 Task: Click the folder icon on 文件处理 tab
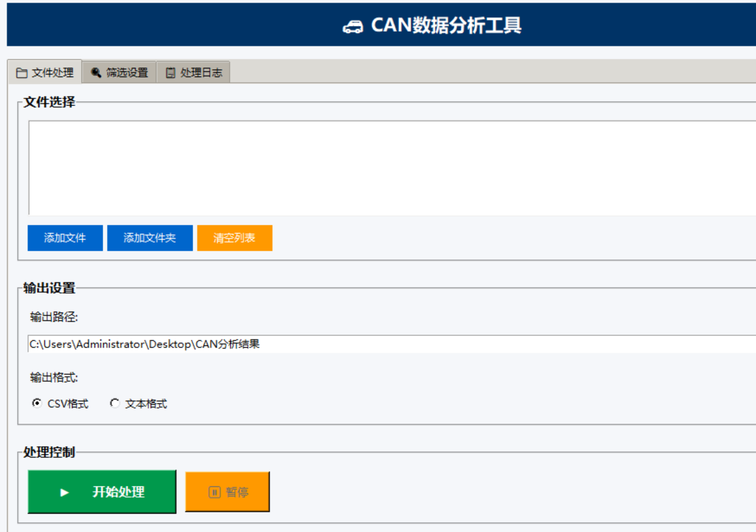tap(22, 74)
